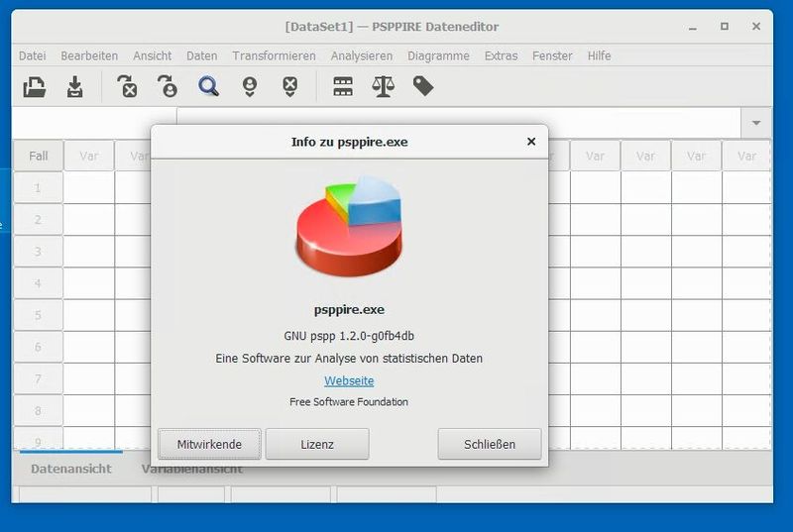
Task: Weight cases scales icon
Action: 383,86
